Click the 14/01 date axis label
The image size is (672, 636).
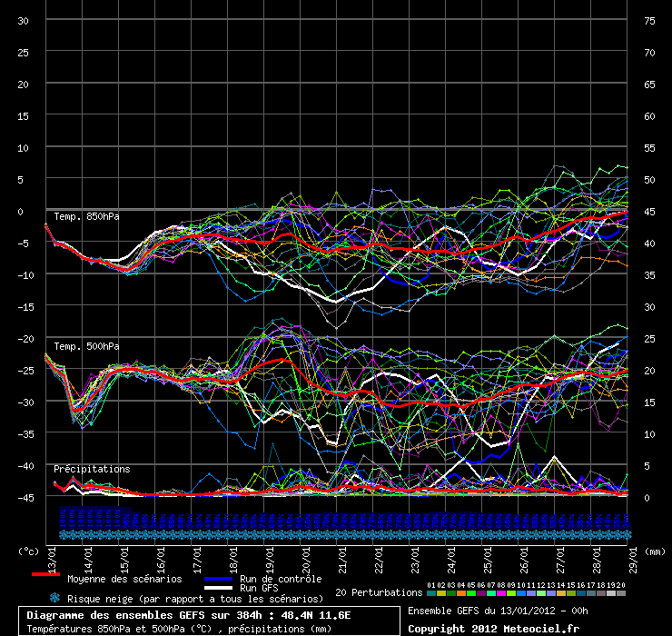click(x=89, y=560)
